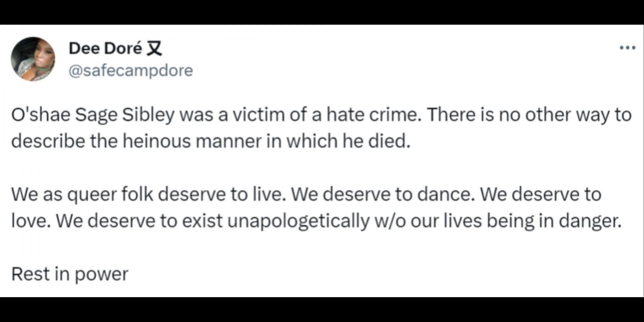Click the closing line "Rest in power"
Screen dimensions: 644x322
(70, 274)
